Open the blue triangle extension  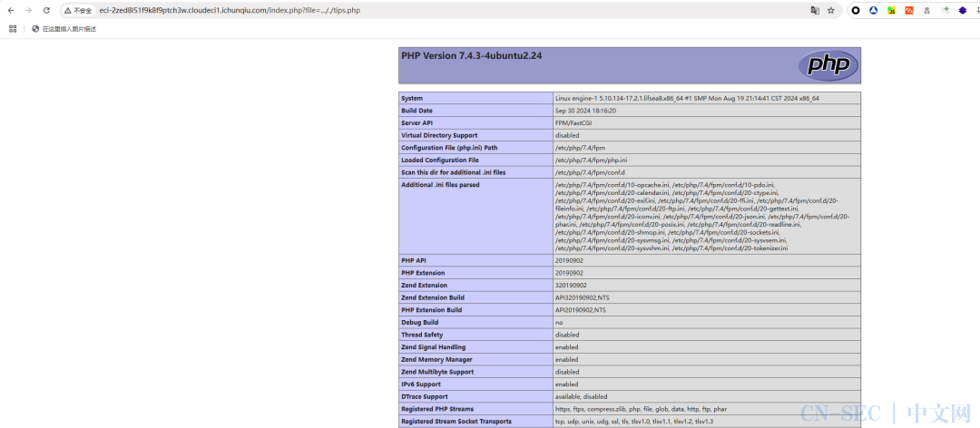[874, 11]
